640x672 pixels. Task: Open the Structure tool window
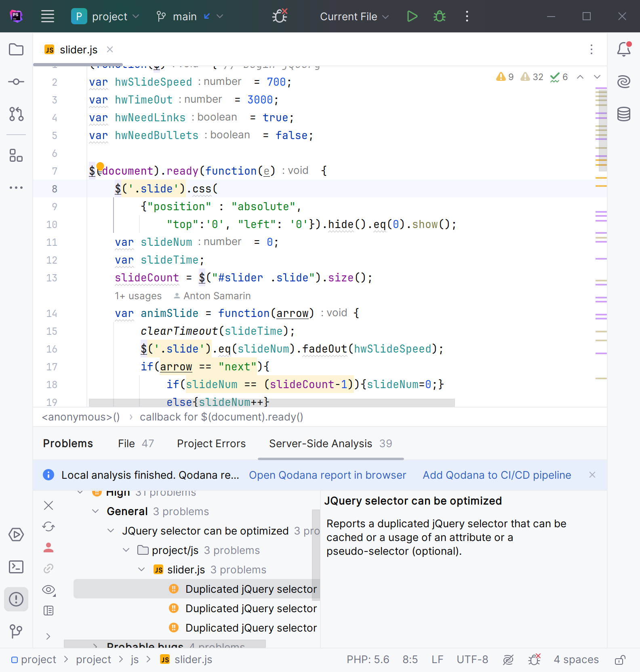pos(16,155)
